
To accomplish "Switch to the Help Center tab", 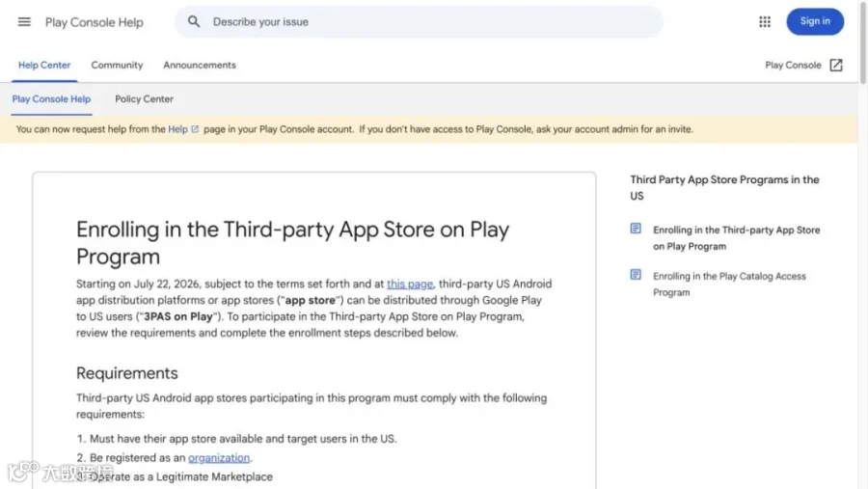I will click(x=44, y=65).
